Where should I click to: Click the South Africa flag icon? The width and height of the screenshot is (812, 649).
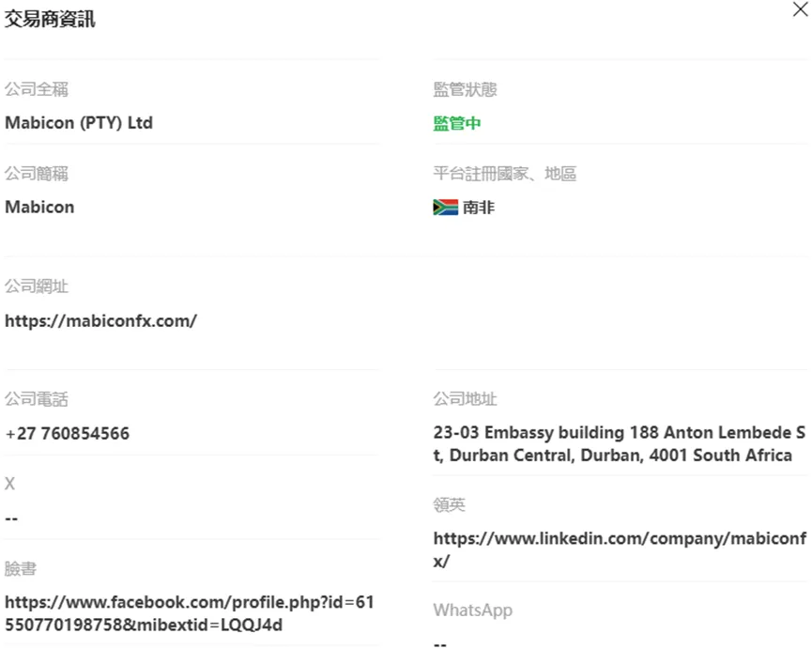point(445,208)
